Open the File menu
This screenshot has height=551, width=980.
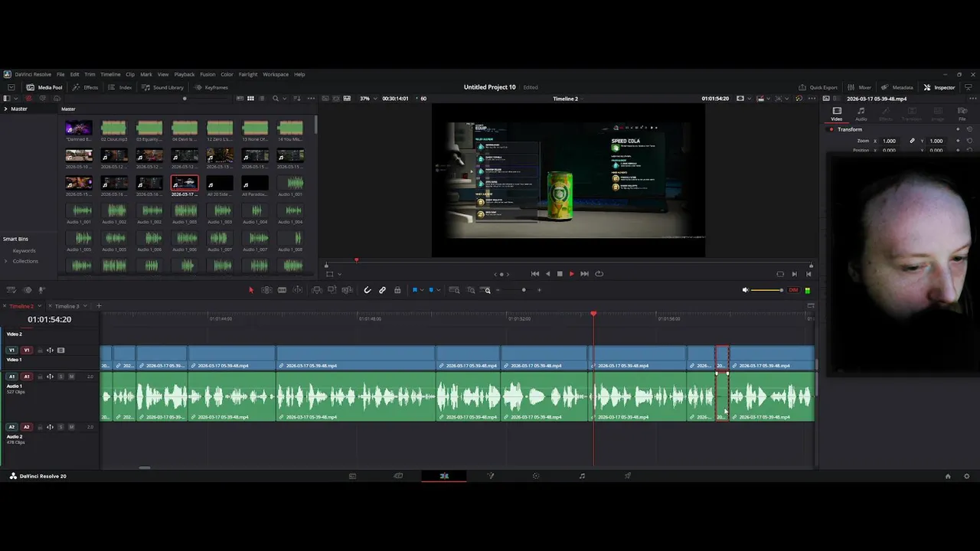[60, 74]
